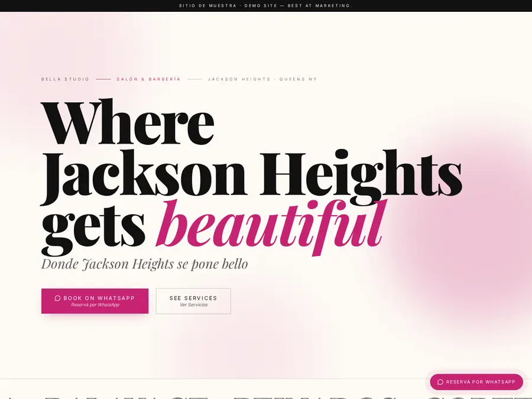Click the chat bubble icon in Book on WhatsApp
Viewport: 532px width, 399px height.
click(x=58, y=299)
